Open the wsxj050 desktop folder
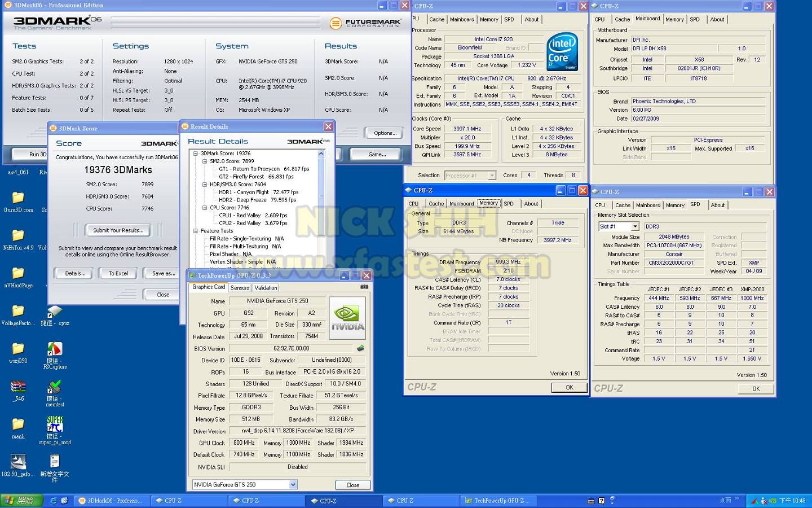The width and height of the screenshot is (812, 508). 18,353
